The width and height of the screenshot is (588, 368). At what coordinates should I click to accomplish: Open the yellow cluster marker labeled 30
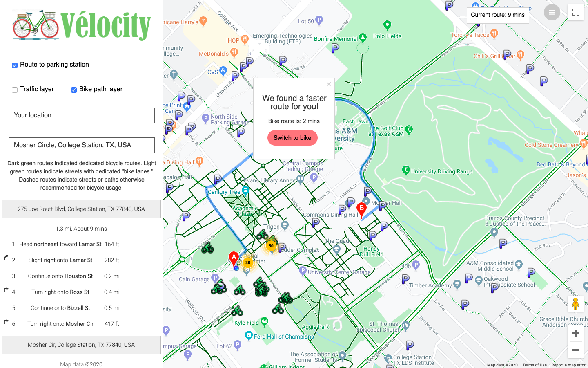tap(248, 263)
